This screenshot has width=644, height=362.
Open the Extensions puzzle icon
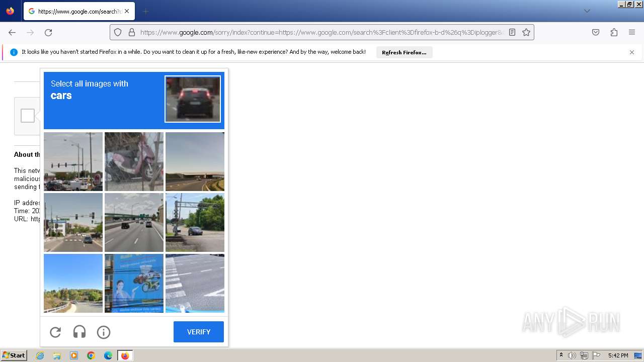[614, 32]
